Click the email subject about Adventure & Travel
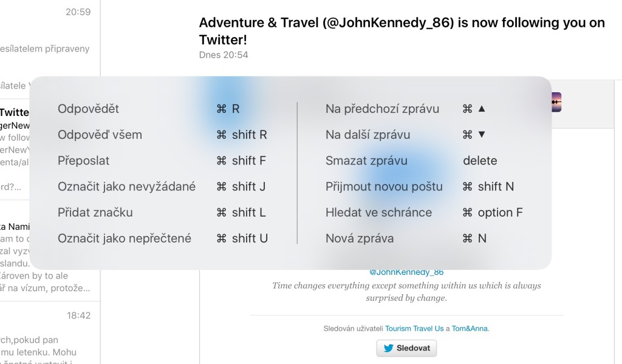 pos(402,31)
